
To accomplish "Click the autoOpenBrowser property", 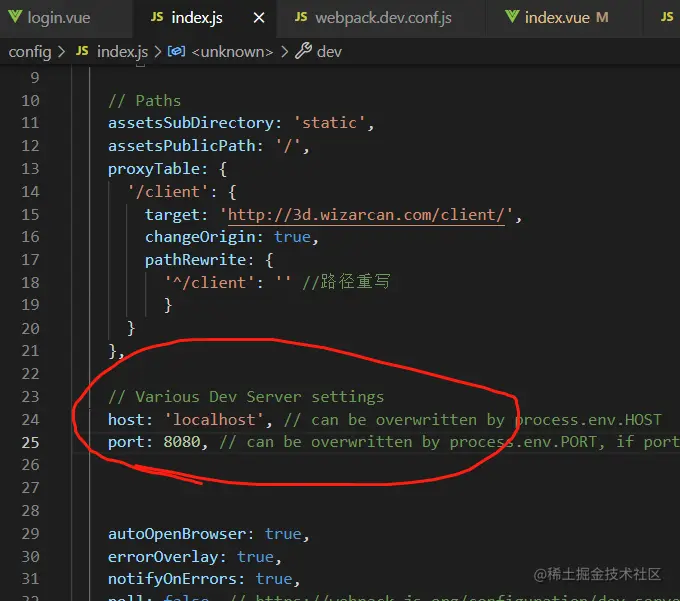I will pos(177,534).
